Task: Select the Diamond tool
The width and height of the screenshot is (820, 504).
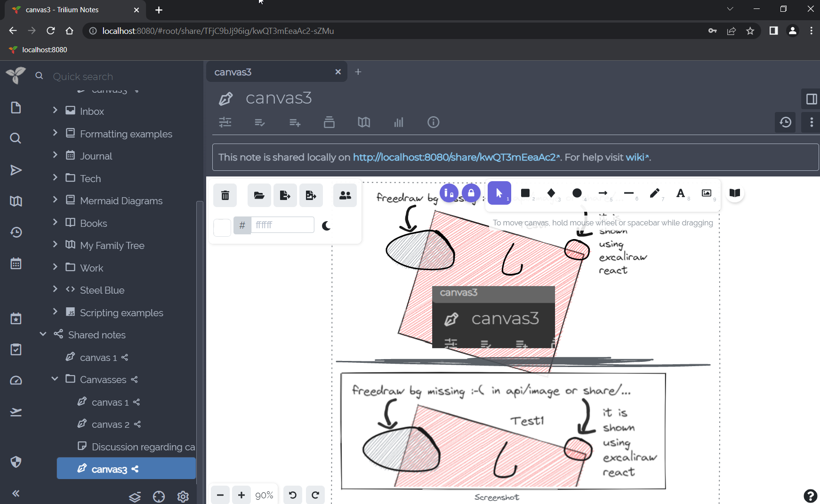Action: click(x=551, y=193)
